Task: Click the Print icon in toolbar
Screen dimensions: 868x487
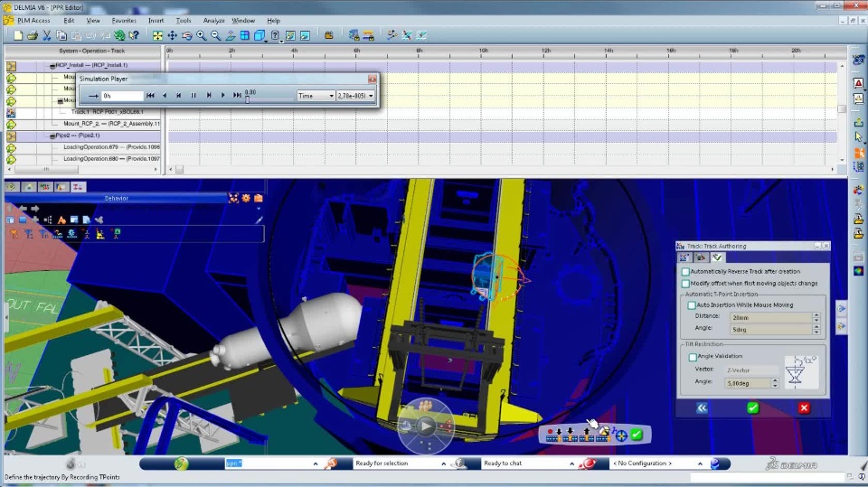Action: (x=33, y=35)
